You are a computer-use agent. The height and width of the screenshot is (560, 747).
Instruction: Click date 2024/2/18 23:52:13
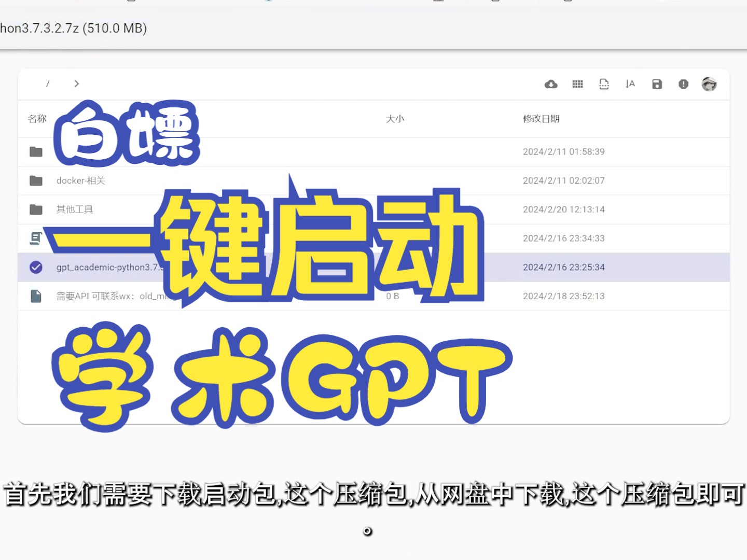pyautogui.click(x=564, y=296)
